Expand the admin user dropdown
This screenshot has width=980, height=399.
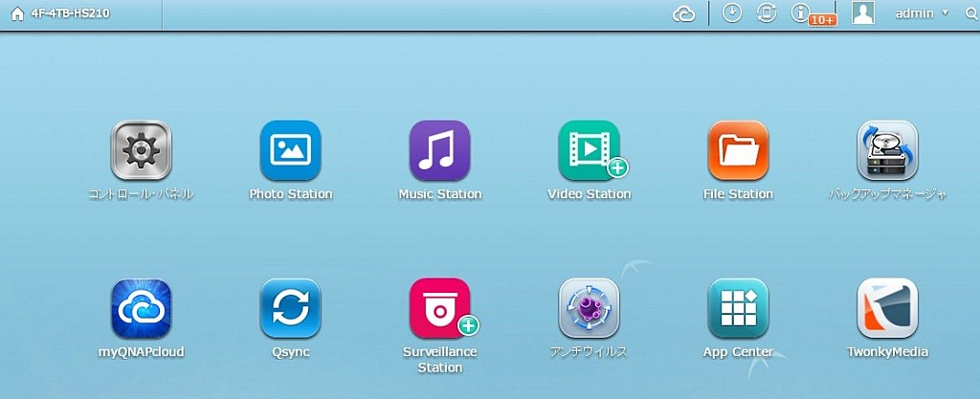[x=922, y=13]
